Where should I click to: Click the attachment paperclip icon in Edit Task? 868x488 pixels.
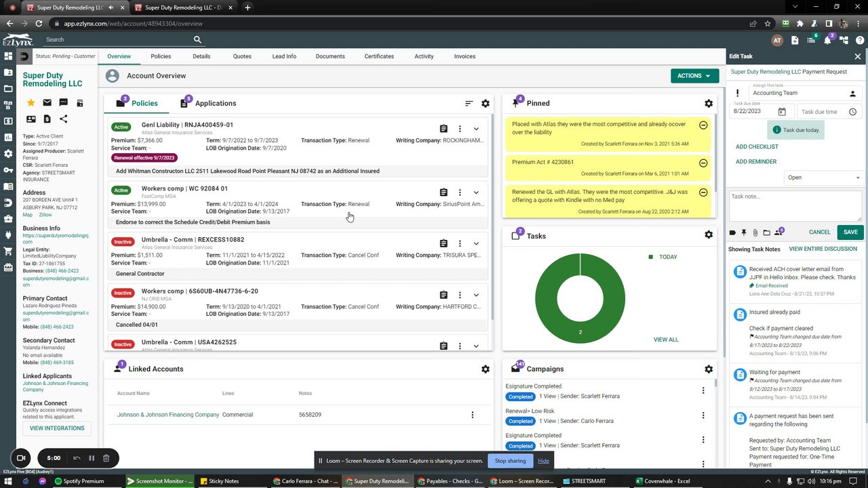tap(755, 232)
